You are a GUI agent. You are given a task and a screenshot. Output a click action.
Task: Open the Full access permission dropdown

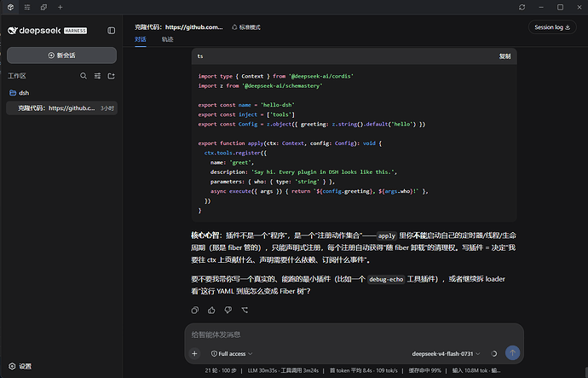[x=232, y=353]
